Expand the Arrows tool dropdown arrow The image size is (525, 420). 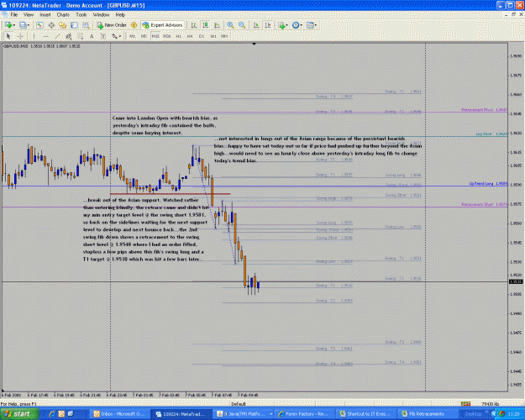[x=120, y=36]
